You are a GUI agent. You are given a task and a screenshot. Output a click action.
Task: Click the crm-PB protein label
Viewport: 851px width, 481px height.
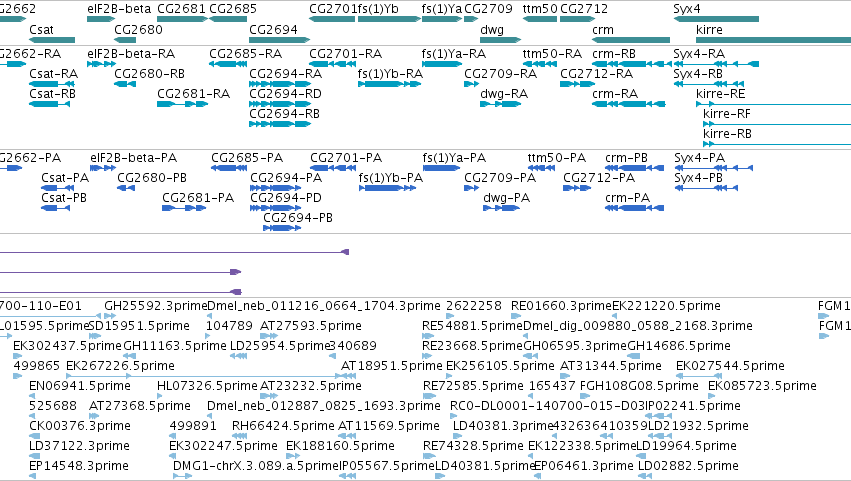[626, 158]
